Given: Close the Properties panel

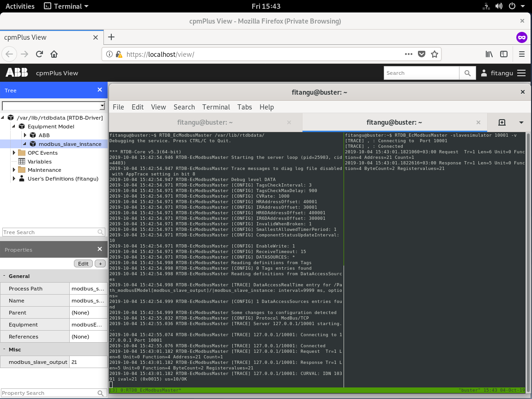Looking at the screenshot, I should coord(100,249).
